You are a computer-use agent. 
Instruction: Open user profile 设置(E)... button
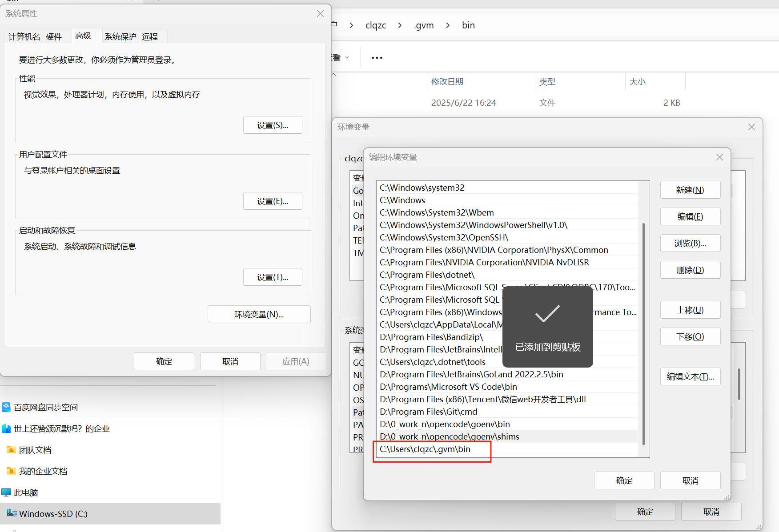[273, 201]
